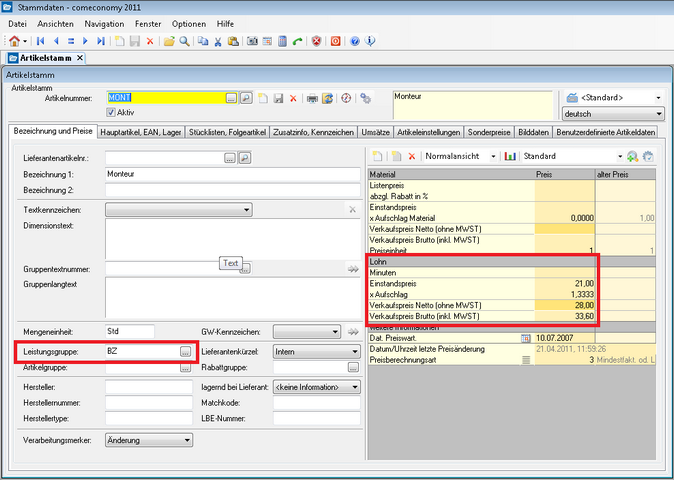Open the Normalansicht view dropdown

tap(493, 156)
